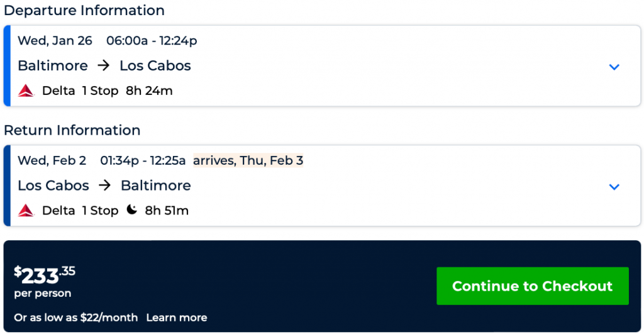Select the Wed, Jan 26 departure date
The width and height of the screenshot is (644, 334).
[55, 41]
